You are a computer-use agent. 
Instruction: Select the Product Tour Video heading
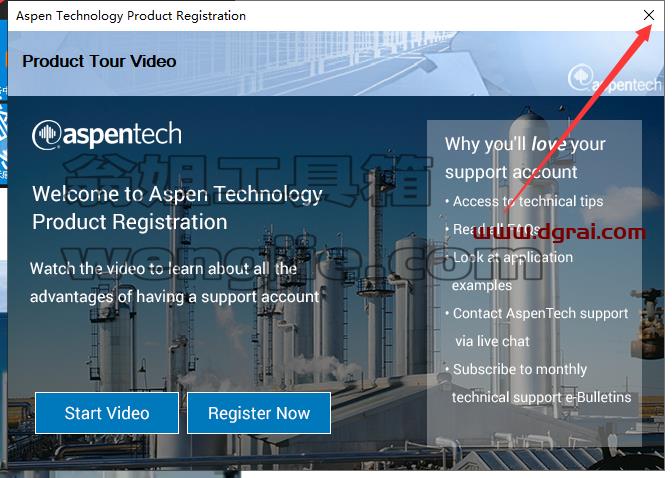(x=99, y=61)
